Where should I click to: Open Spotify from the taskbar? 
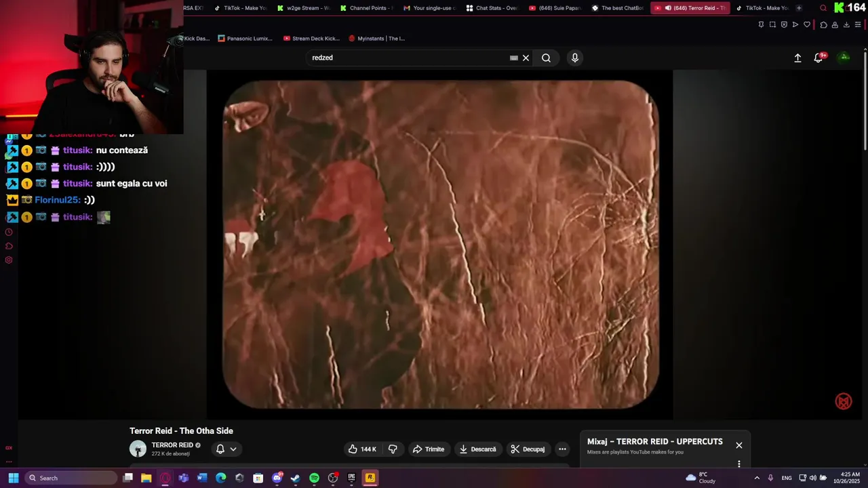coord(314,478)
